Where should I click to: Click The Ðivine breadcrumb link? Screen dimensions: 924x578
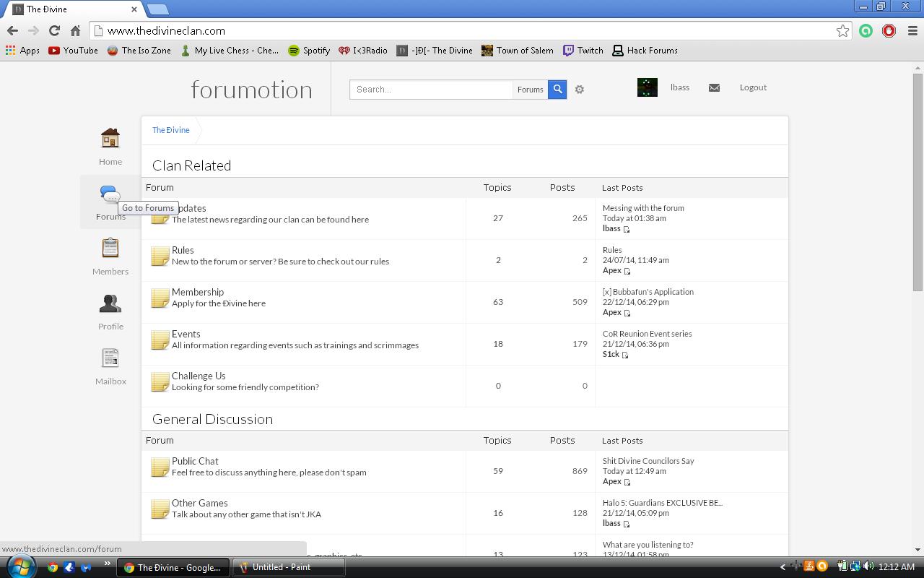(171, 130)
